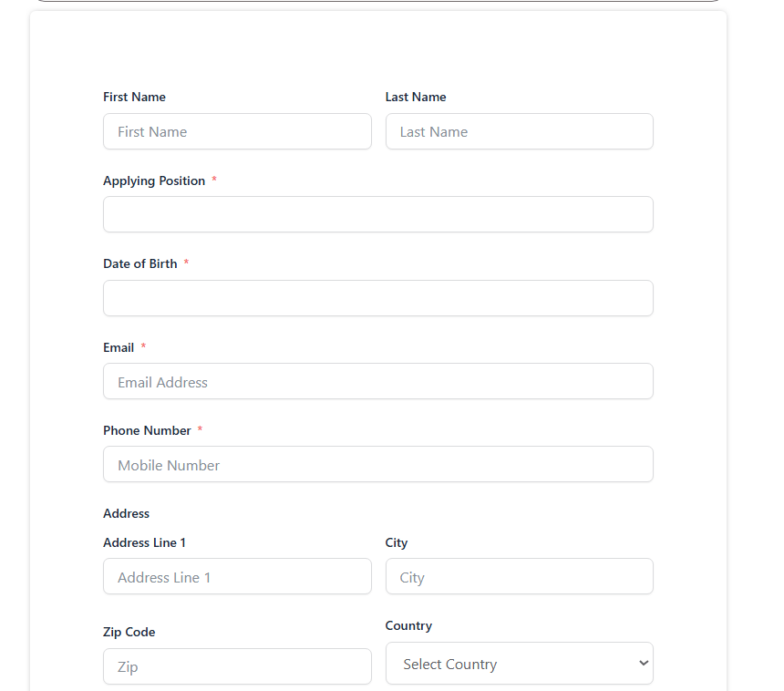Click the Email Address input
The width and height of the screenshot is (784, 691).
click(x=378, y=381)
